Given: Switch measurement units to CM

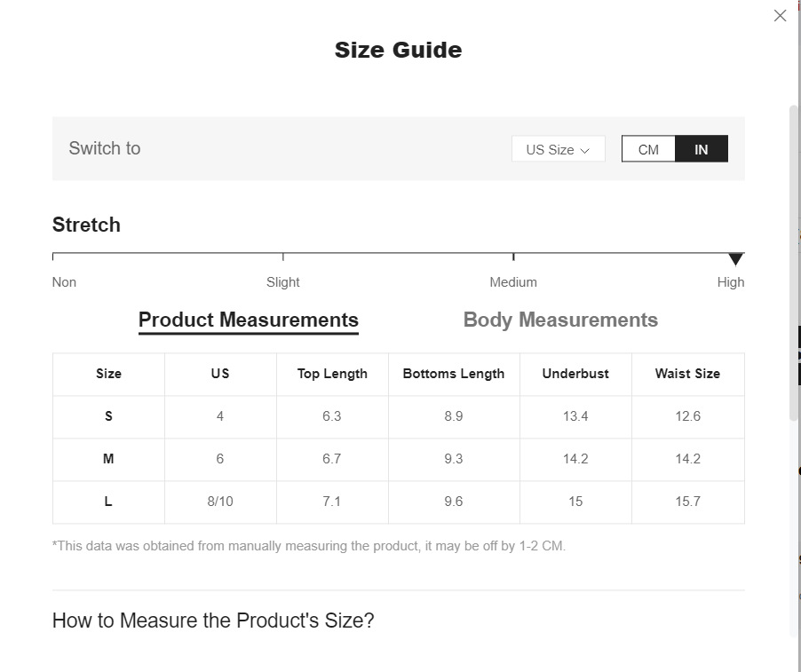Looking at the screenshot, I should pos(648,149).
